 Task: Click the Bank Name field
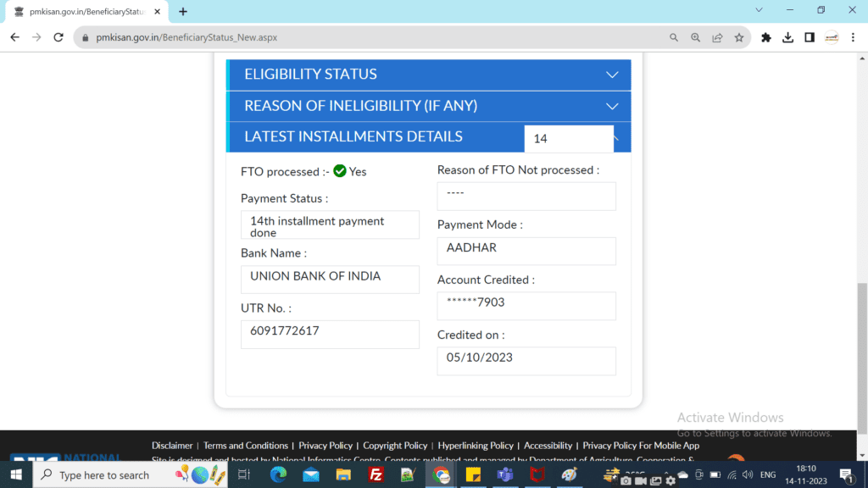[330, 280]
